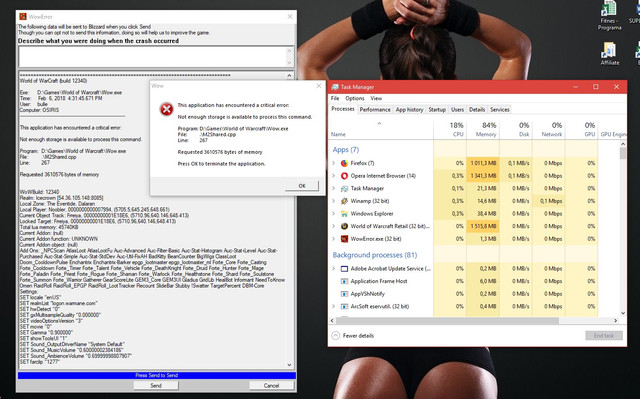The image size is (640, 399).
Task: Click the Adobe Acrobat Update Service icon
Action: pyautogui.click(x=344, y=268)
